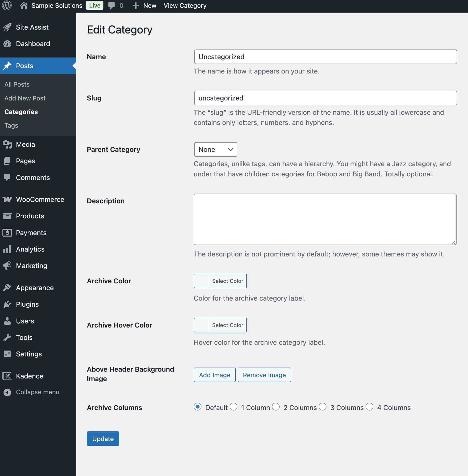The height and width of the screenshot is (476, 468).
Task: Click the Collapse menu arrow icon
Action: pyautogui.click(x=7, y=392)
